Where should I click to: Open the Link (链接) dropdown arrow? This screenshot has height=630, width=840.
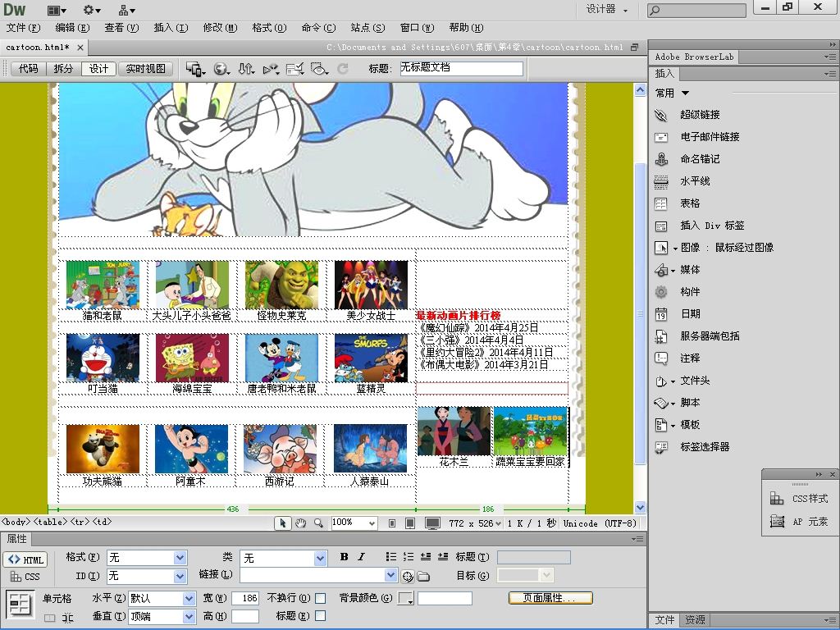391,575
